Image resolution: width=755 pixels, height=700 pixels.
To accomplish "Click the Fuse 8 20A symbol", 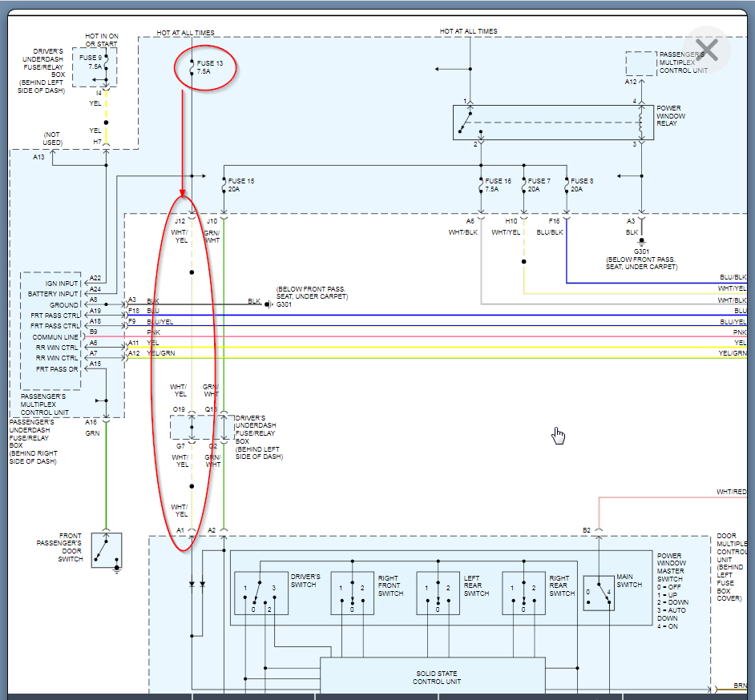I will (x=567, y=185).
